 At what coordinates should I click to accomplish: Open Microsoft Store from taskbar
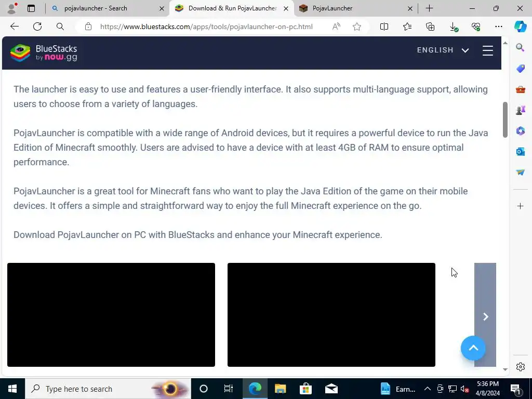tap(305, 389)
